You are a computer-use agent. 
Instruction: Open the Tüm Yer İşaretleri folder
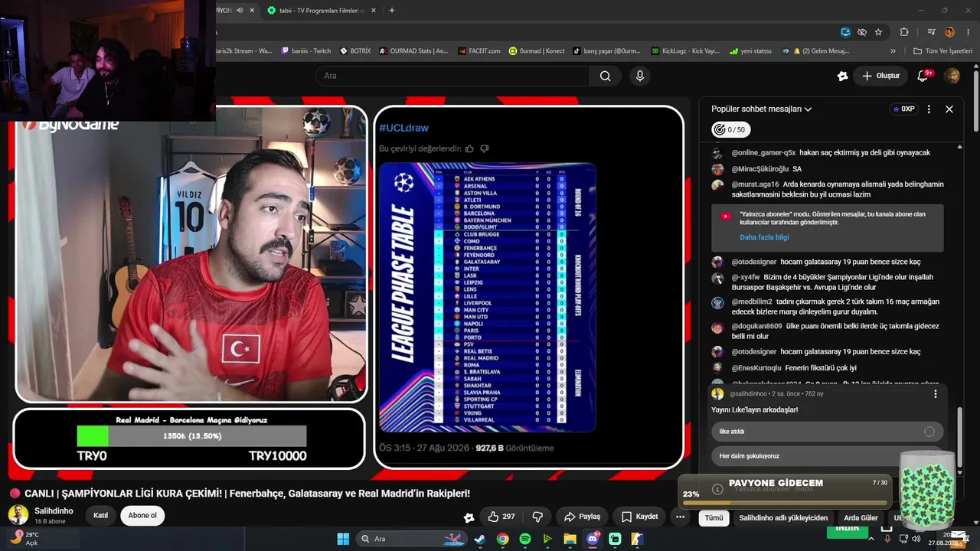(x=943, y=51)
